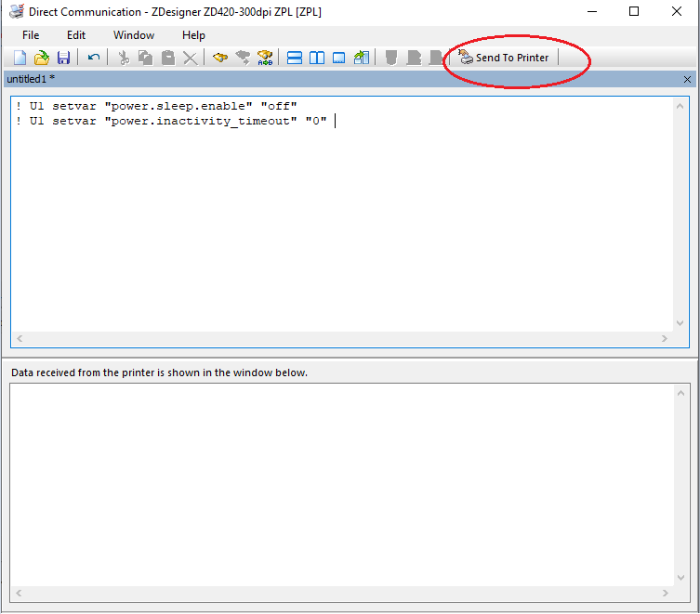The height and width of the screenshot is (614, 700).
Task: Open the Edit menu
Action: [x=76, y=35]
